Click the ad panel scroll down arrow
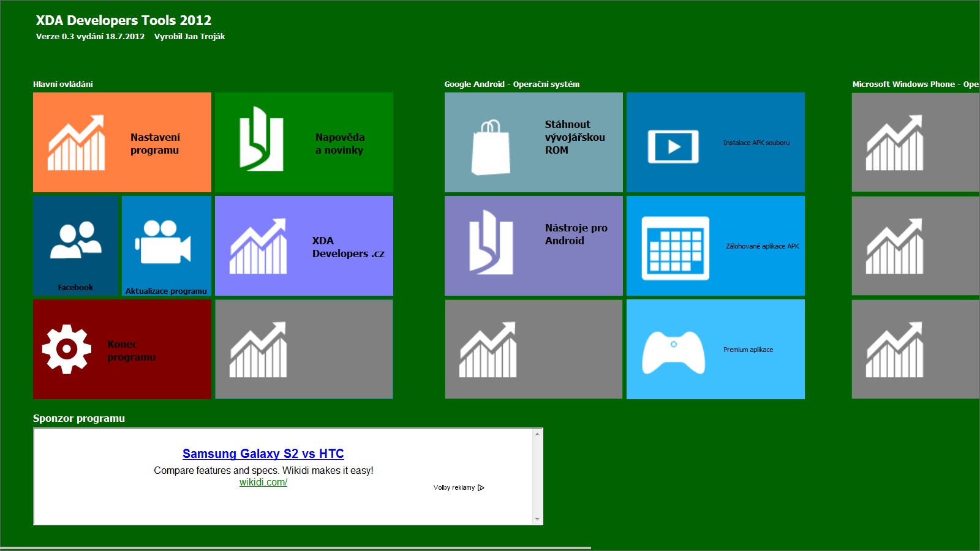 [537, 519]
